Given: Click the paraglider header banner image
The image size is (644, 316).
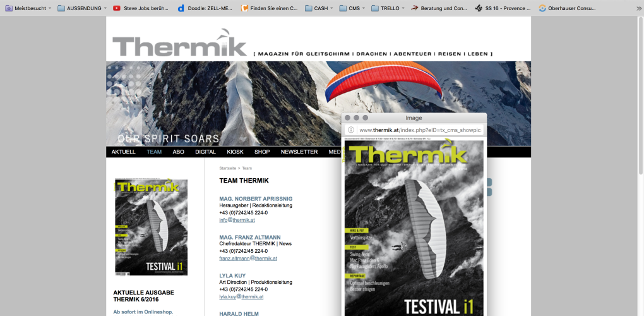Looking at the screenshot, I should click(318, 104).
